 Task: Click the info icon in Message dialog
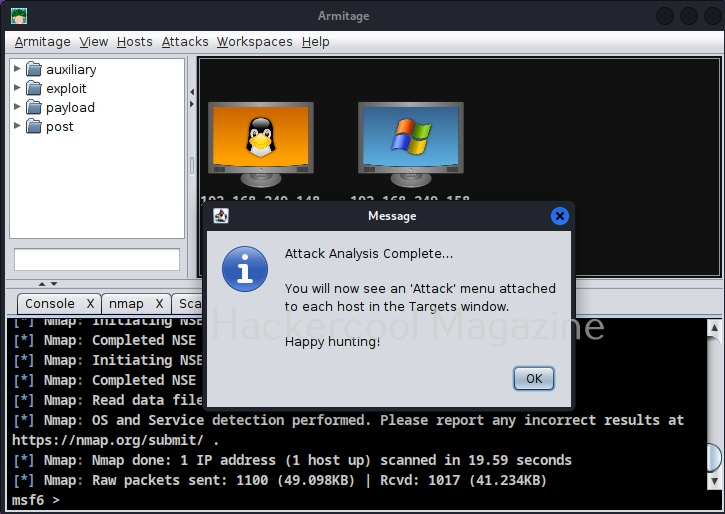pyautogui.click(x=245, y=269)
